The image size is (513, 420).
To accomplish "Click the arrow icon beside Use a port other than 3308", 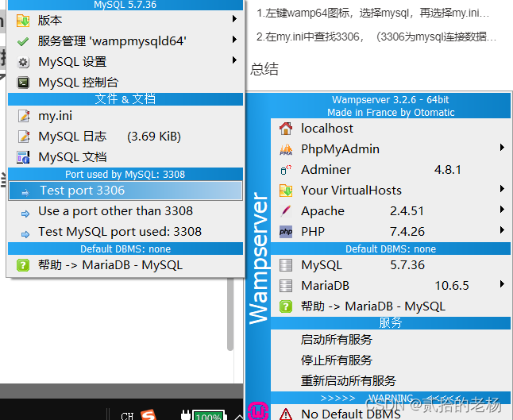I will (x=25, y=214).
